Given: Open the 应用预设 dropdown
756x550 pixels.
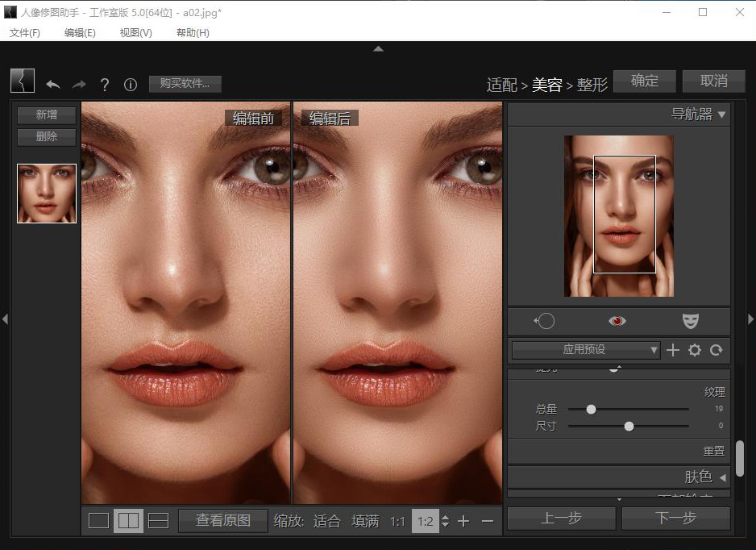Looking at the screenshot, I should click(586, 350).
